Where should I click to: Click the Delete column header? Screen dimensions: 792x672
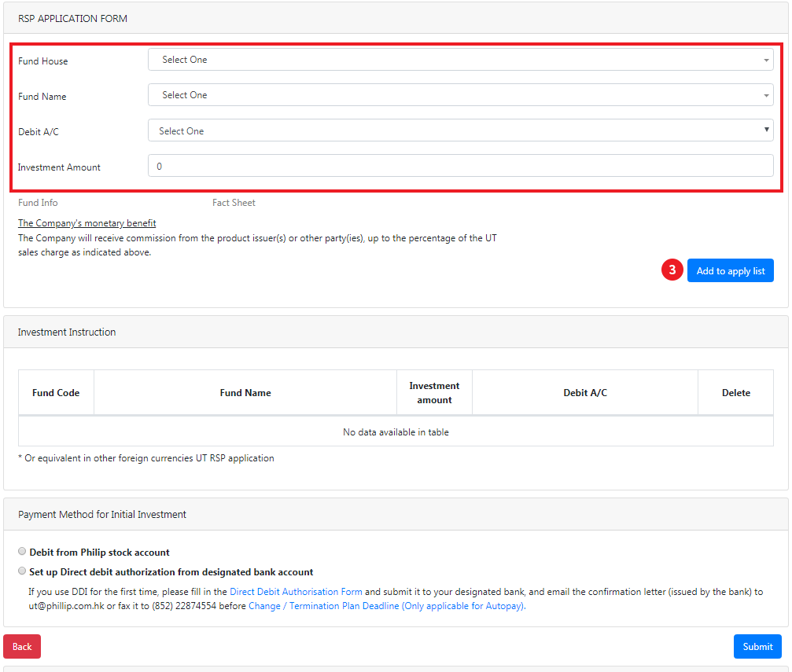click(x=735, y=393)
